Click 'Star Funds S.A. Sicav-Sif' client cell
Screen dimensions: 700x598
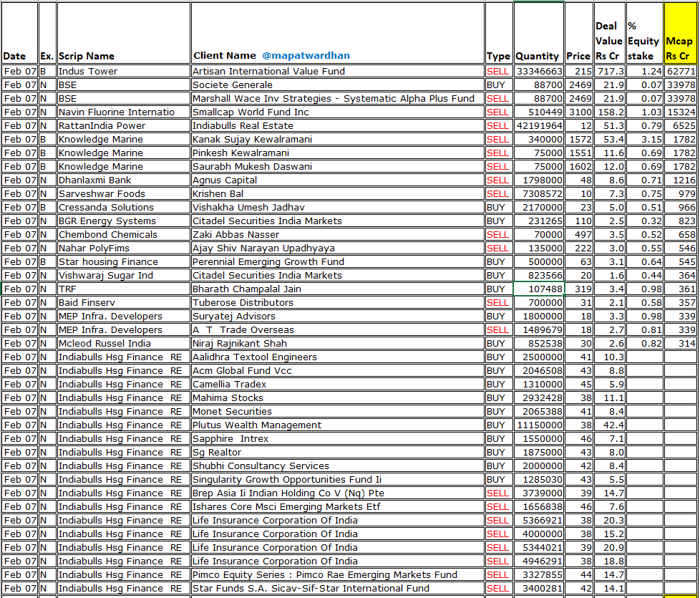coord(338,589)
